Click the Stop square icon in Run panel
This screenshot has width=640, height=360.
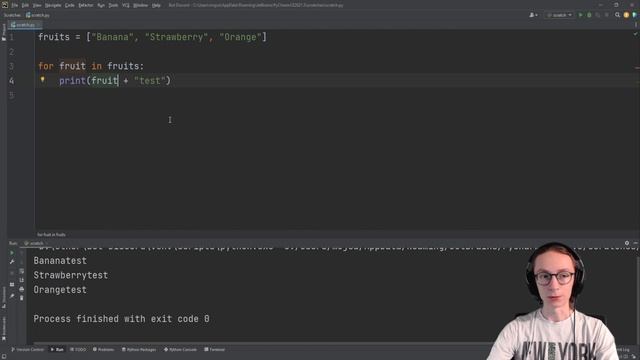click(12, 272)
